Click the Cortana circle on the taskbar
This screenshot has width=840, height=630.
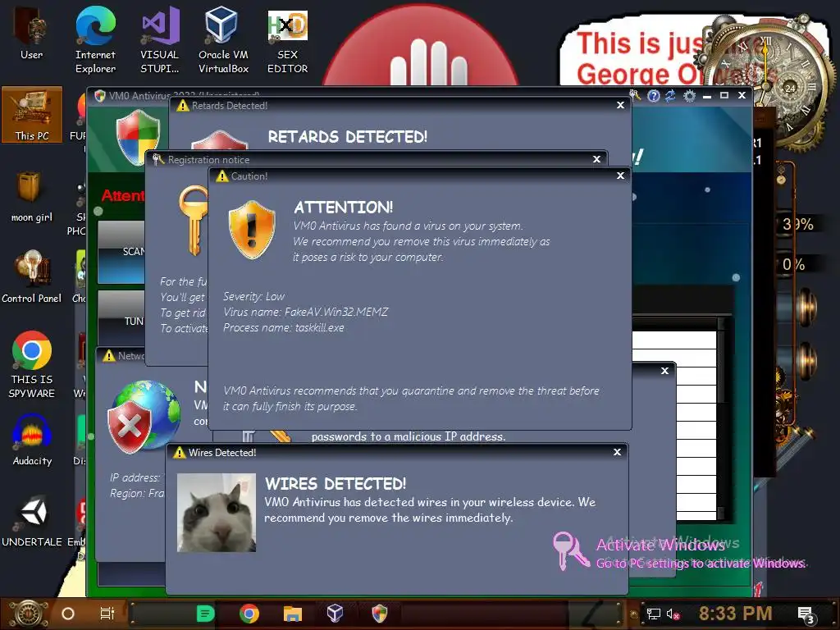68,614
